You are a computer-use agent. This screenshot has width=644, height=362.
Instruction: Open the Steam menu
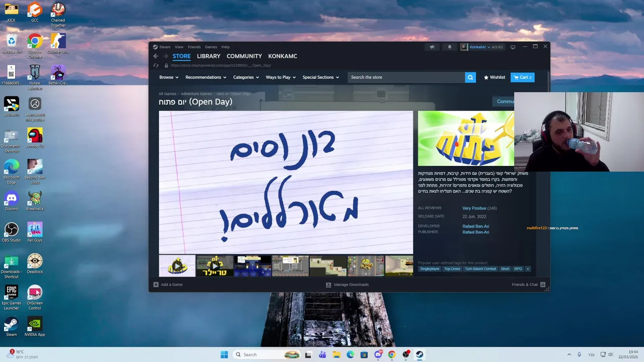[x=165, y=47]
